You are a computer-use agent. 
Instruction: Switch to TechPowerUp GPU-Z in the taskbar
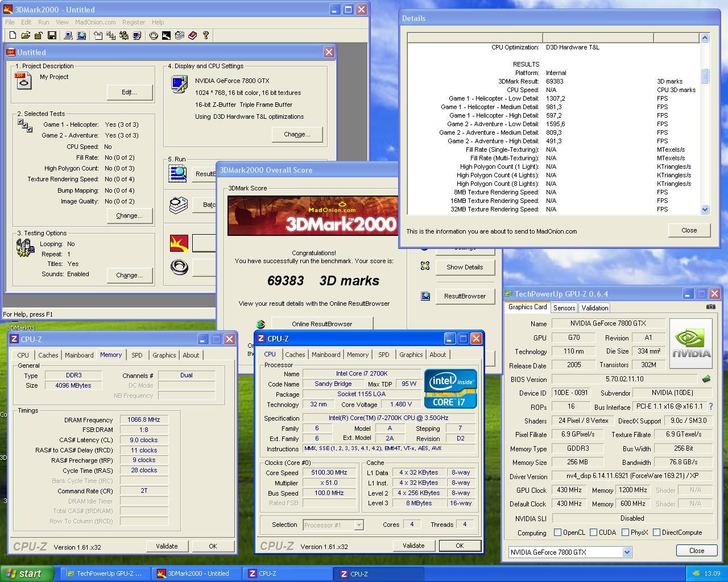104,573
